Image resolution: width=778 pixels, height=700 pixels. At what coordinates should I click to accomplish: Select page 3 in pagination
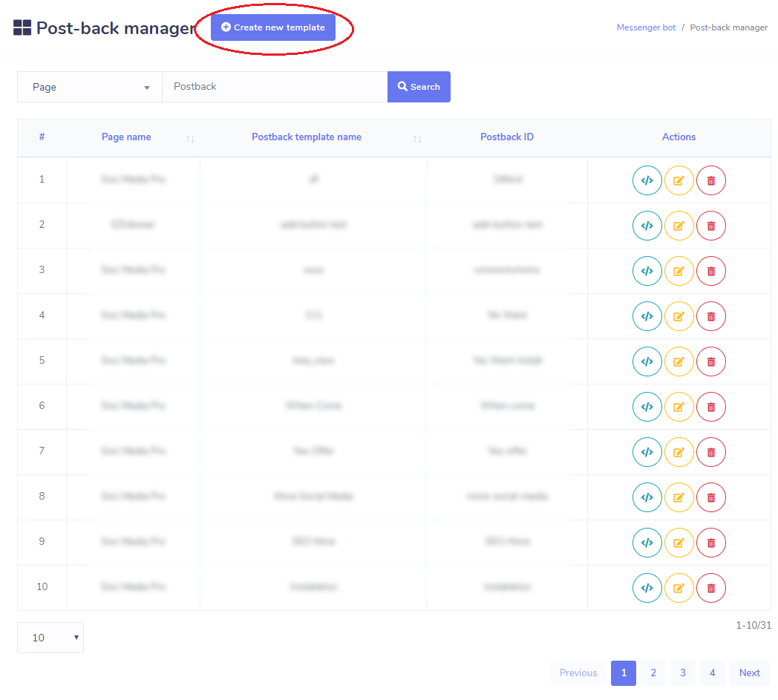(x=682, y=673)
